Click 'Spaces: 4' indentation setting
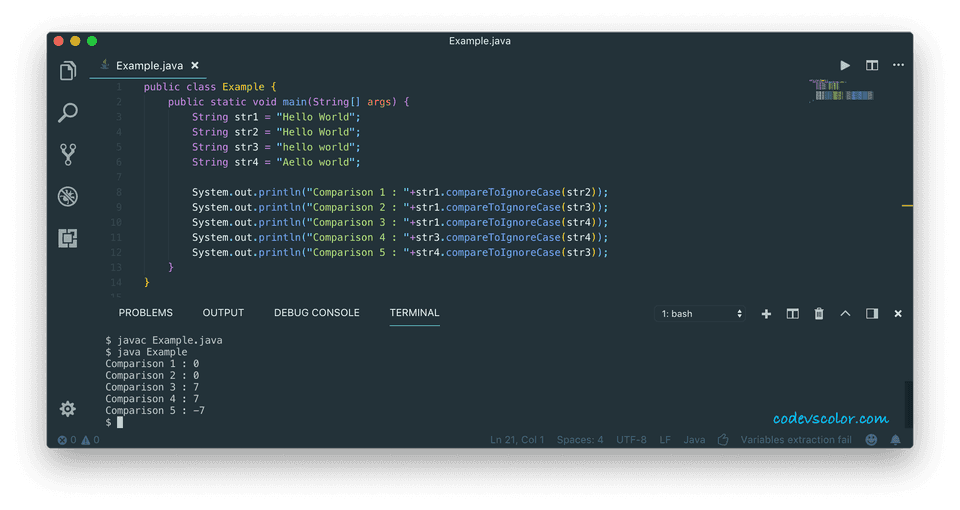 580,440
